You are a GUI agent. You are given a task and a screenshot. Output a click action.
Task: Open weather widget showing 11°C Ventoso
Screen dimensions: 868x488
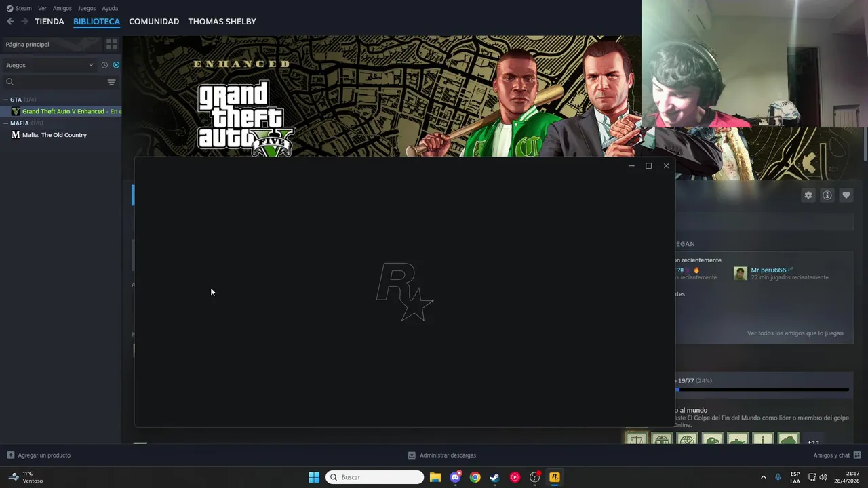coord(26,477)
